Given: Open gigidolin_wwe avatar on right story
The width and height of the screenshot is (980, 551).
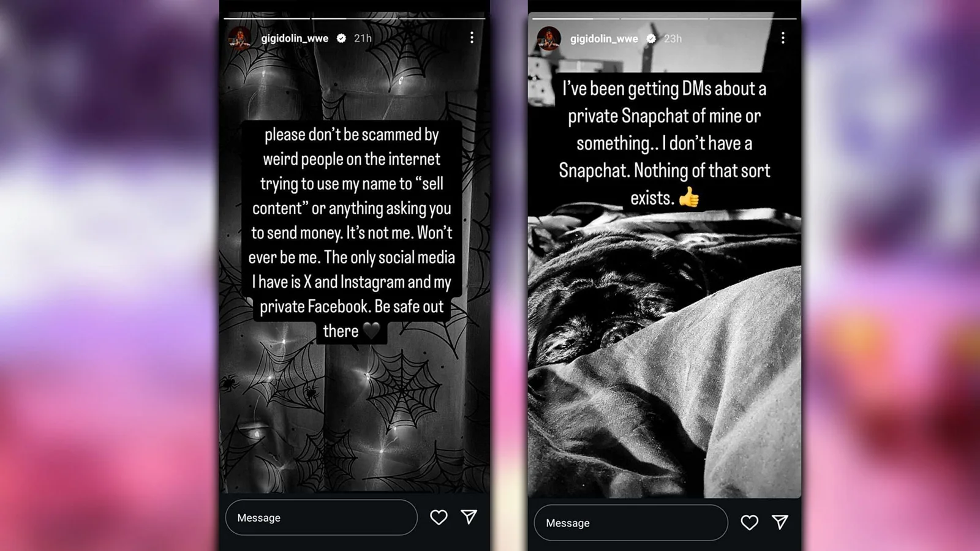Looking at the screenshot, I should (x=549, y=39).
